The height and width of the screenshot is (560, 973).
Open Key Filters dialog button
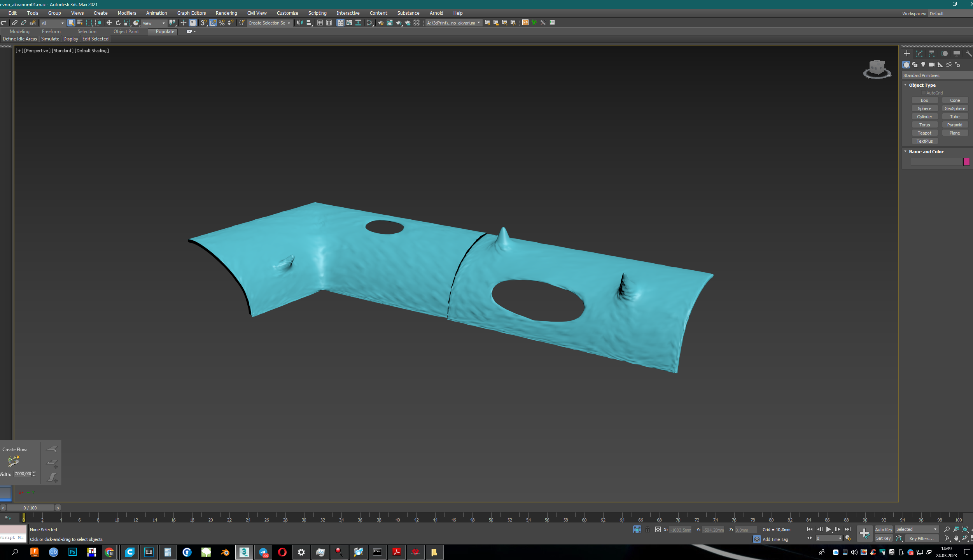pos(921,539)
